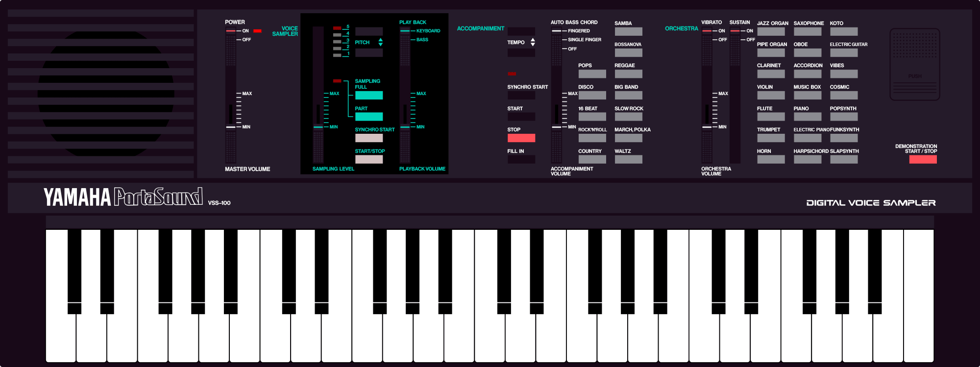Choose the Koto voice

click(x=844, y=31)
